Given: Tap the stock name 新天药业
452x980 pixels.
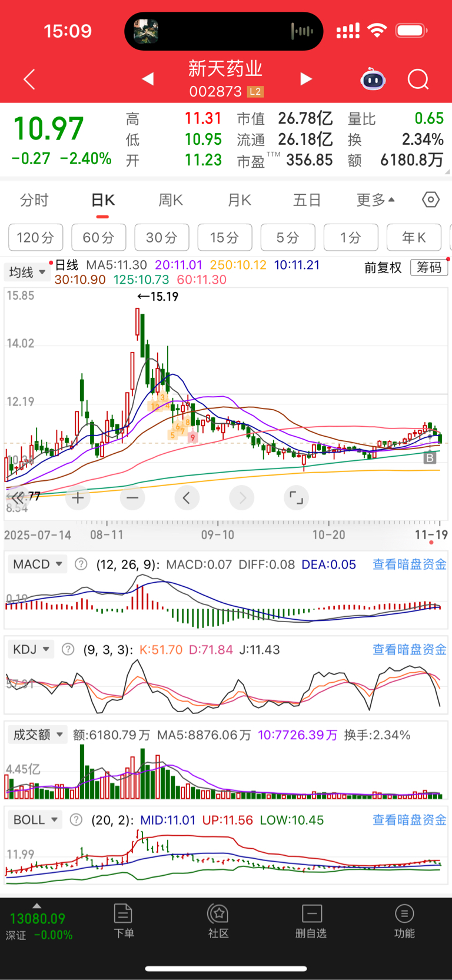Looking at the screenshot, I should tap(225, 69).
